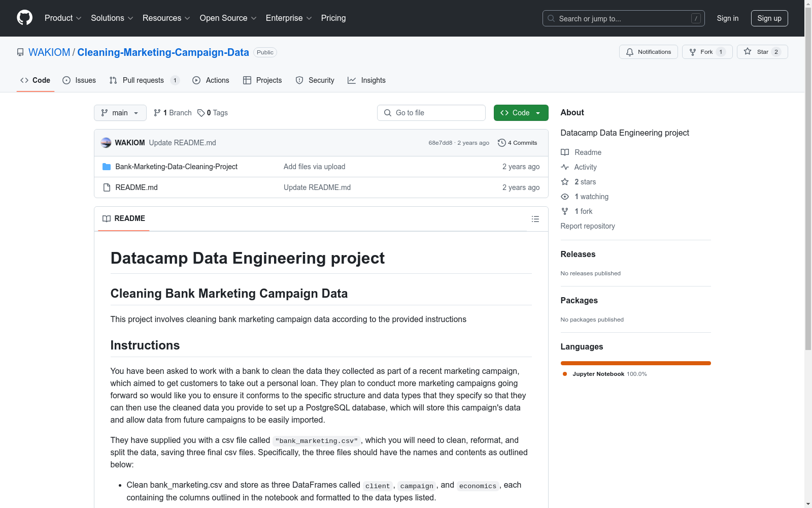
Task: Click Sign in link
Action: 728,18
